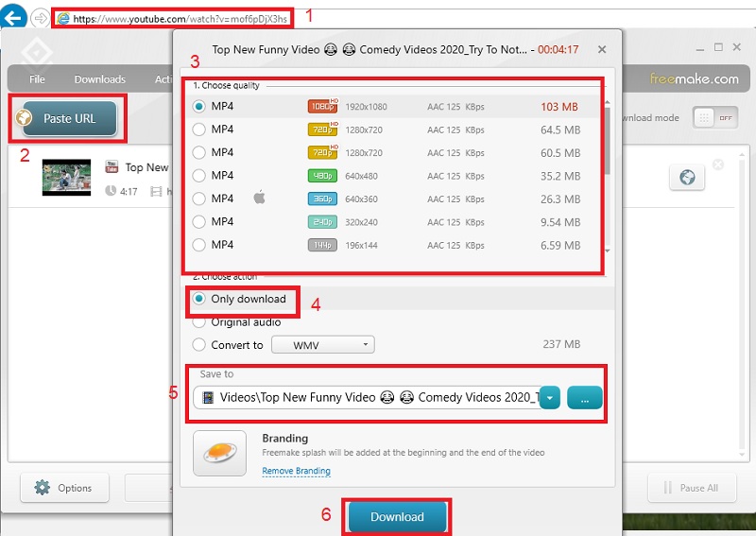Remove the video item with the gray X
Image resolution: width=756 pixels, height=536 pixels.
[718, 164]
